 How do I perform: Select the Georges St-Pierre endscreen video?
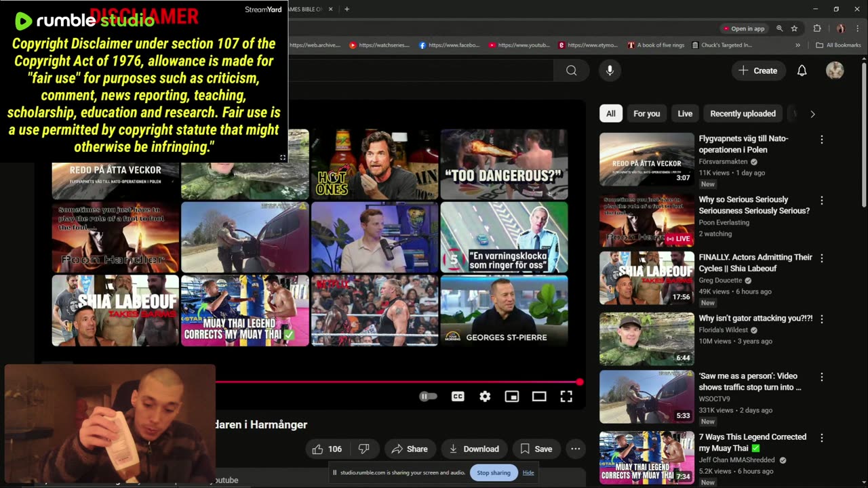pyautogui.click(x=504, y=310)
